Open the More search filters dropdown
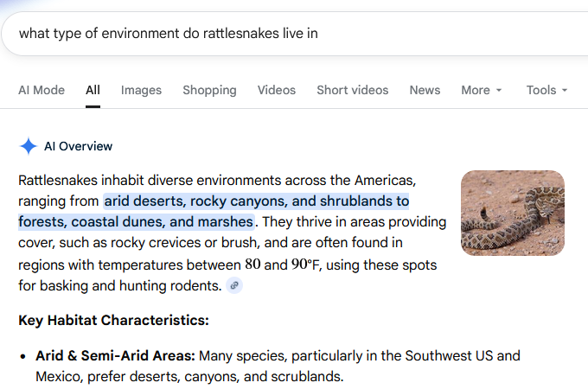The width and height of the screenshot is (588, 389). pyautogui.click(x=481, y=90)
